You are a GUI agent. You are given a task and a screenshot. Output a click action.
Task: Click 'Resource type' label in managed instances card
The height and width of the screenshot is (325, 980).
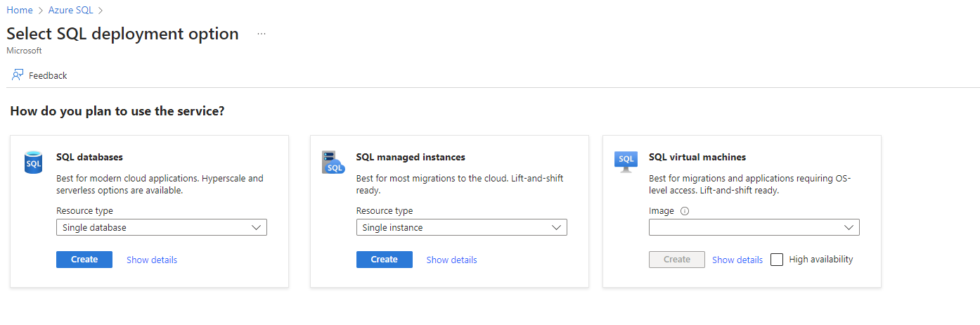385,211
